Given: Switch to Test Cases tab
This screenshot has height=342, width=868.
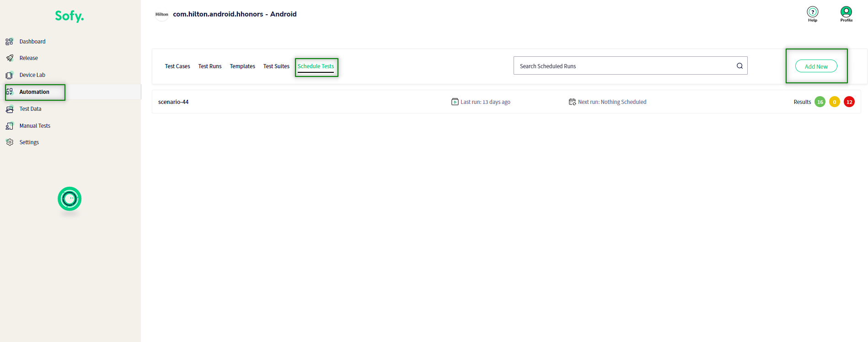Looking at the screenshot, I should 177,66.
